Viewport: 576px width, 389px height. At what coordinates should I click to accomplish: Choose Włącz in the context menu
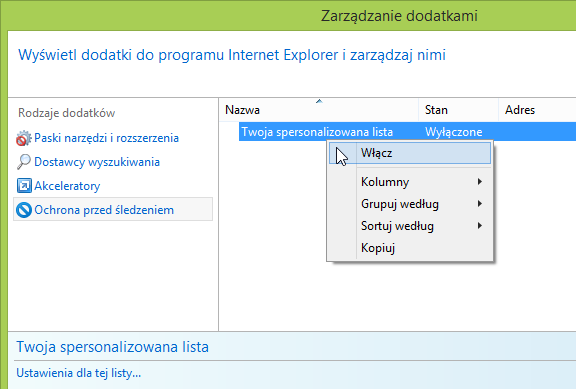click(410, 153)
